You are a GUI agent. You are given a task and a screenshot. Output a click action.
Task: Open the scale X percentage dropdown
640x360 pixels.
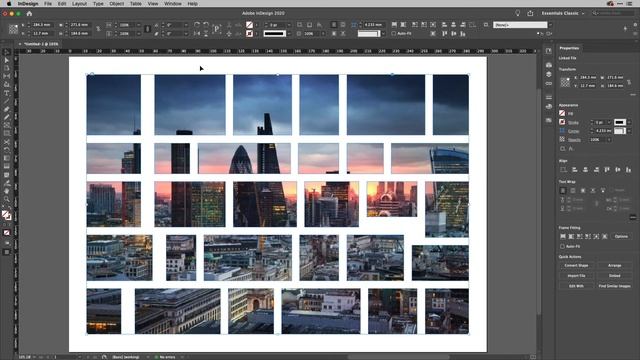pyautogui.click(x=138, y=25)
